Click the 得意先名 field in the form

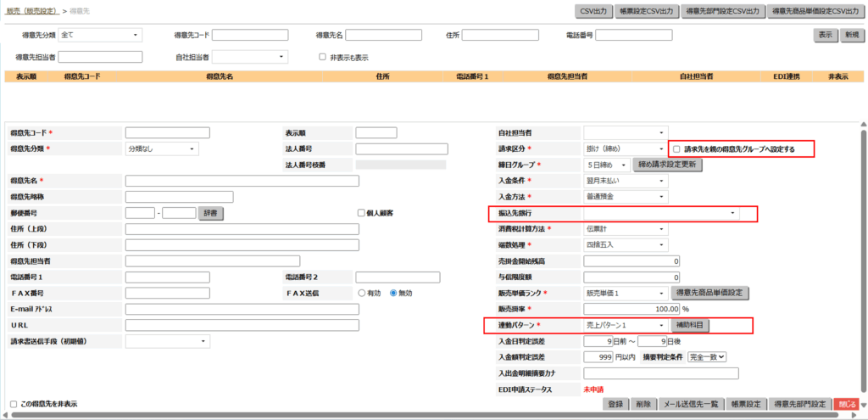242,181
